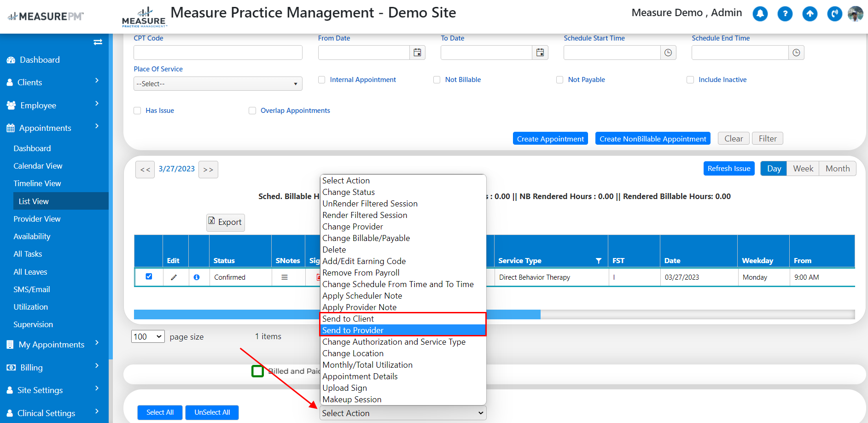Uncheck the Confirmed appointment row checkbox
This screenshot has height=423, width=868.
pos(149,276)
